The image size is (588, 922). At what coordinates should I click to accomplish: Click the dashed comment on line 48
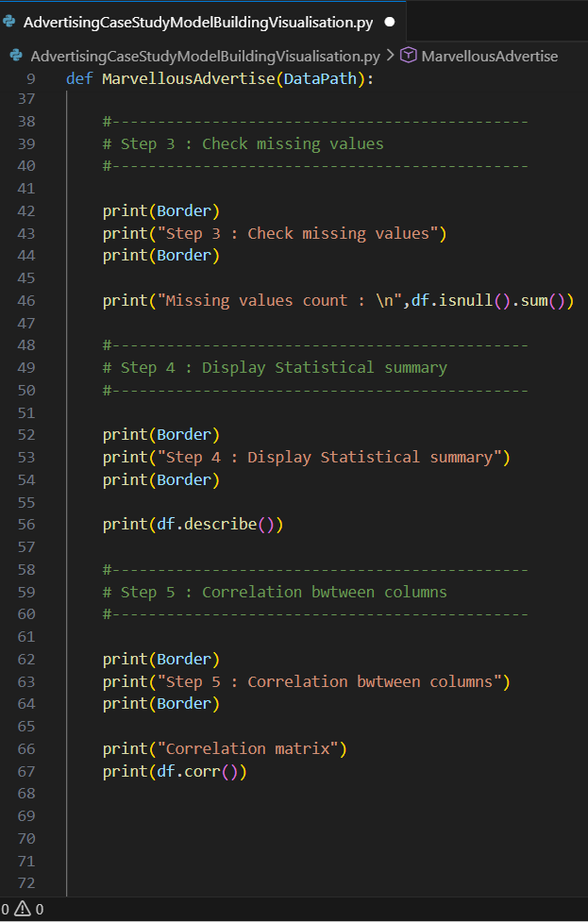coord(315,345)
